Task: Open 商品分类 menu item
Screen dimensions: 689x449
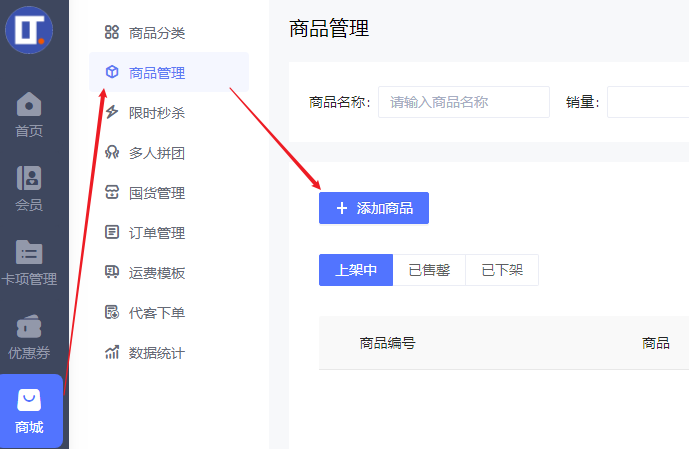Action: click(169, 33)
